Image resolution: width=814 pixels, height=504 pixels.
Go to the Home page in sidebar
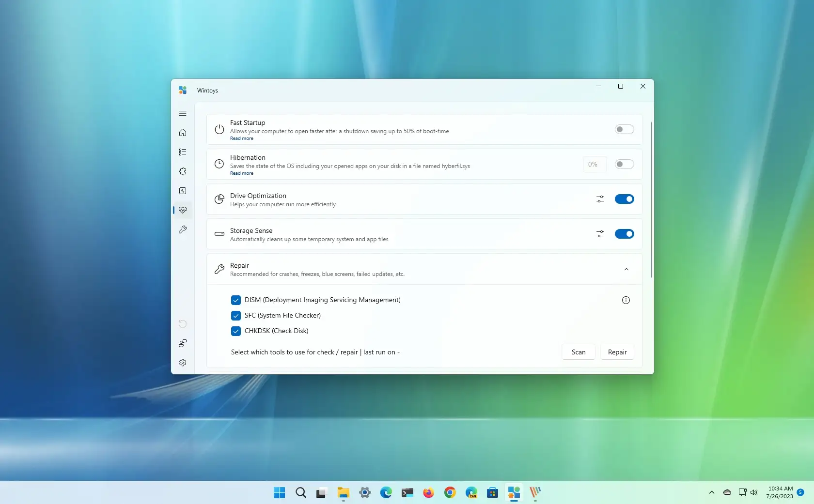(x=183, y=133)
